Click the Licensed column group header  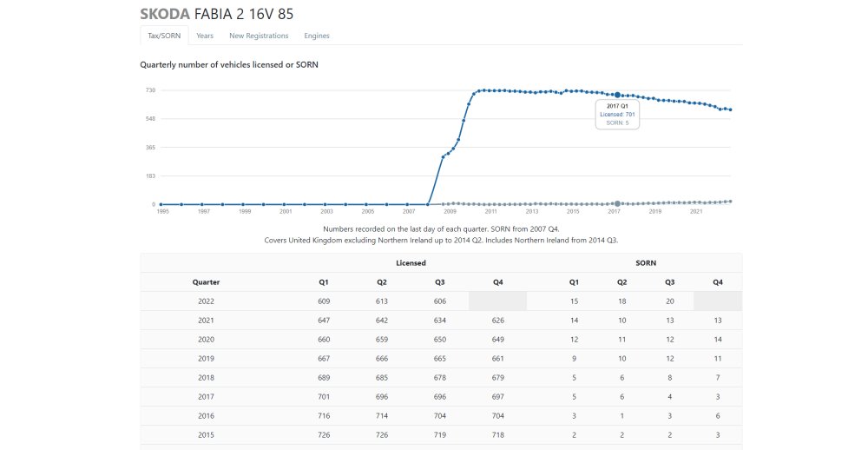coord(411,262)
